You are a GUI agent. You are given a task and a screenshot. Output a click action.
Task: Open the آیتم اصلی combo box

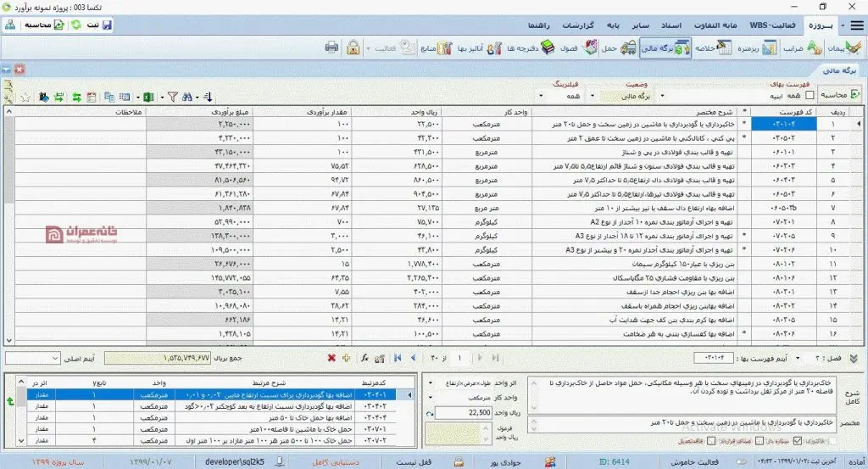33,358
